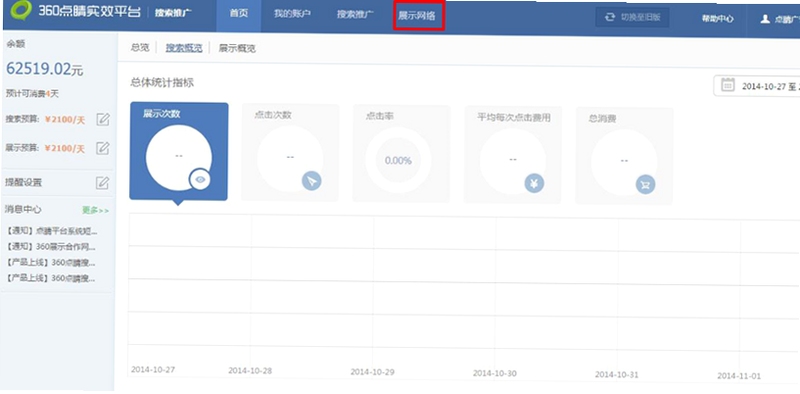Click the 搜索推广 label beside the logo

[173, 13]
